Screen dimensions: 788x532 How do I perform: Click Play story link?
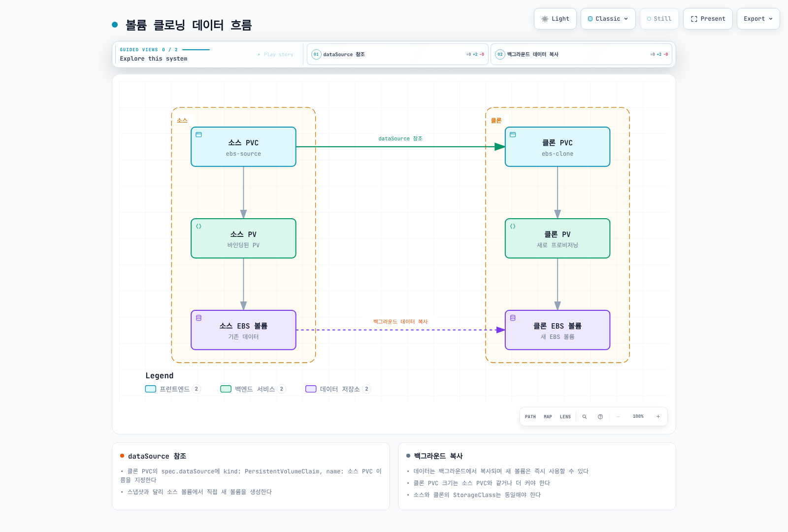click(276, 55)
